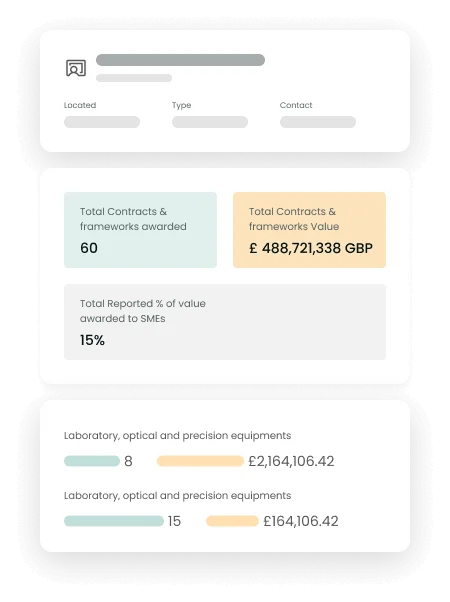Open the Total Contracts & frameworks Value card
450x602 pixels.
(309, 230)
